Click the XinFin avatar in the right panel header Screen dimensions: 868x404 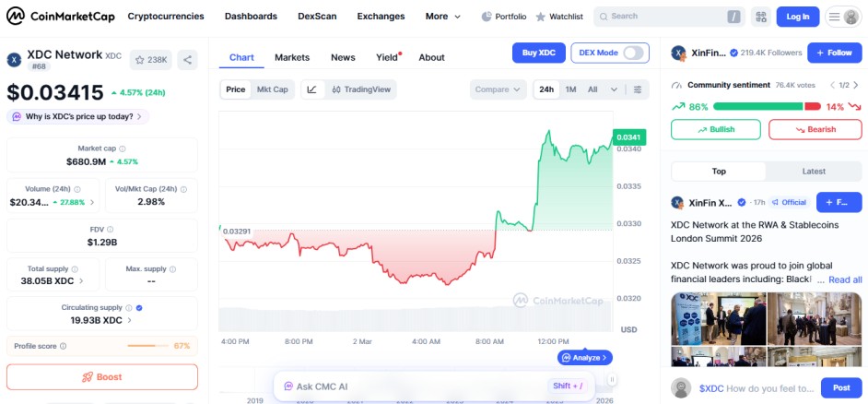pyautogui.click(x=678, y=53)
